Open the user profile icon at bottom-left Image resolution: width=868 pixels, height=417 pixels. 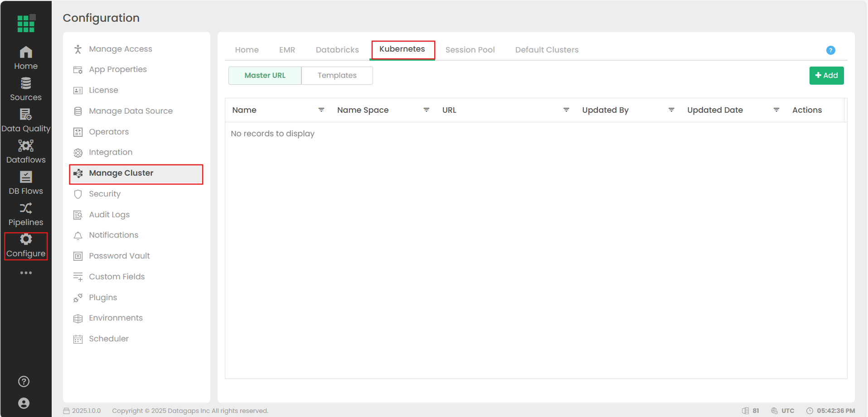tap(24, 403)
